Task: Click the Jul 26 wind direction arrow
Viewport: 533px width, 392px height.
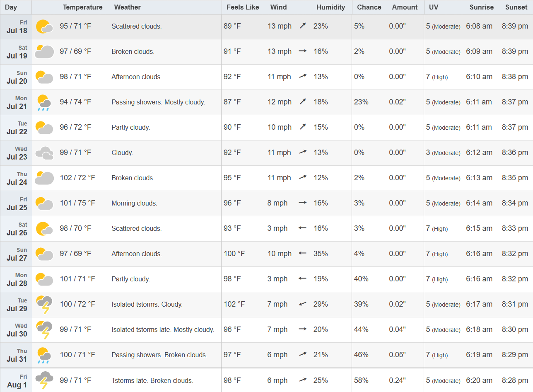Action: (303, 228)
